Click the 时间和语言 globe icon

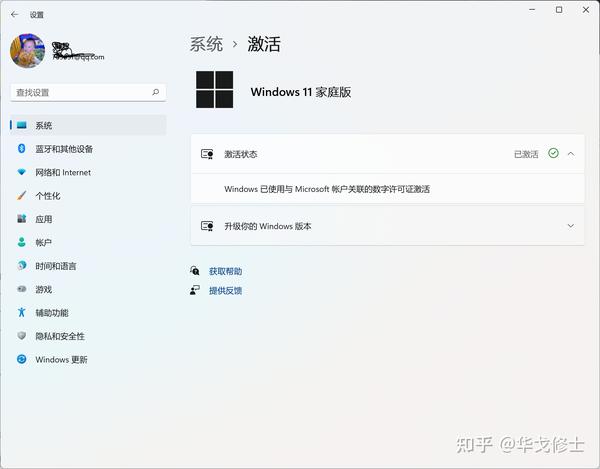tap(22, 265)
